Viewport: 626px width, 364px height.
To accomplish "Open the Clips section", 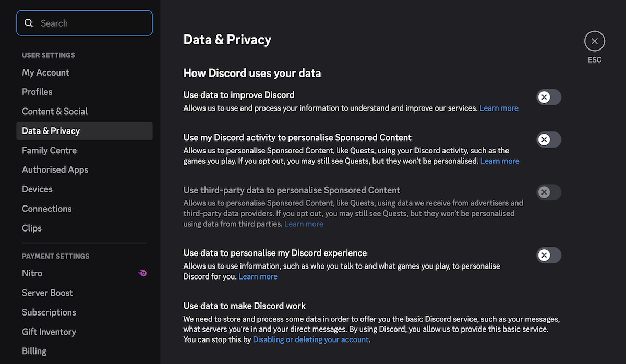I will click(x=31, y=228).
